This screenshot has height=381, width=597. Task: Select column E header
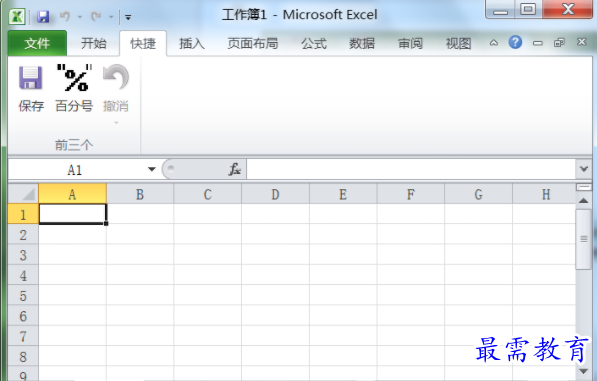[343, 194]
